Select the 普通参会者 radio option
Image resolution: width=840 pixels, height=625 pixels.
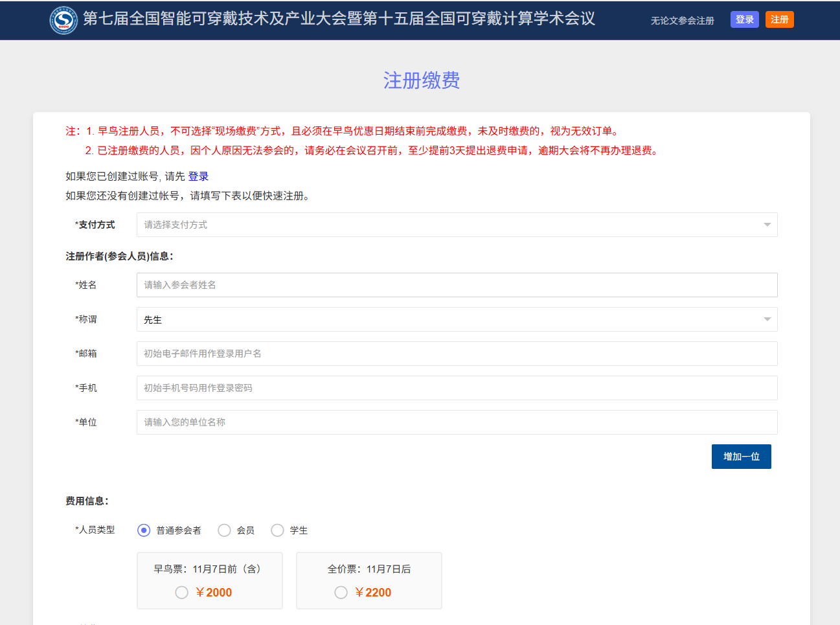pyautogui.click(x=144, y=530)
